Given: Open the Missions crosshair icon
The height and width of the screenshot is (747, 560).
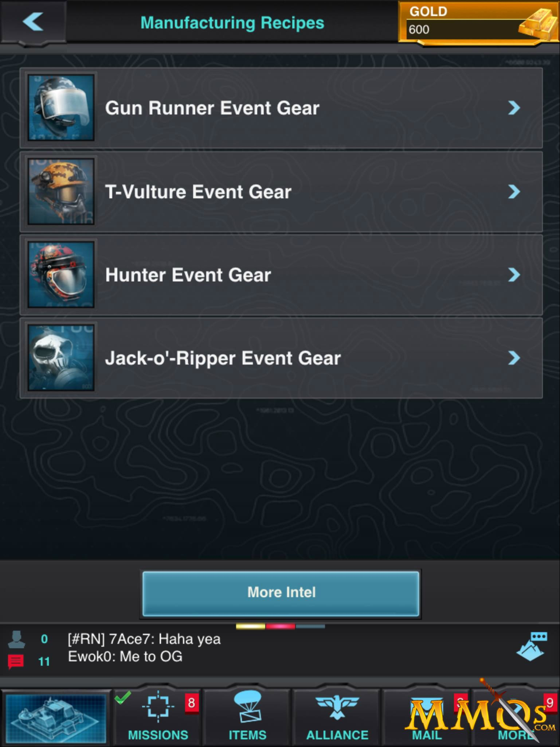Looking at the screenshot, I should pyautogui.click(x=158, y=706).
